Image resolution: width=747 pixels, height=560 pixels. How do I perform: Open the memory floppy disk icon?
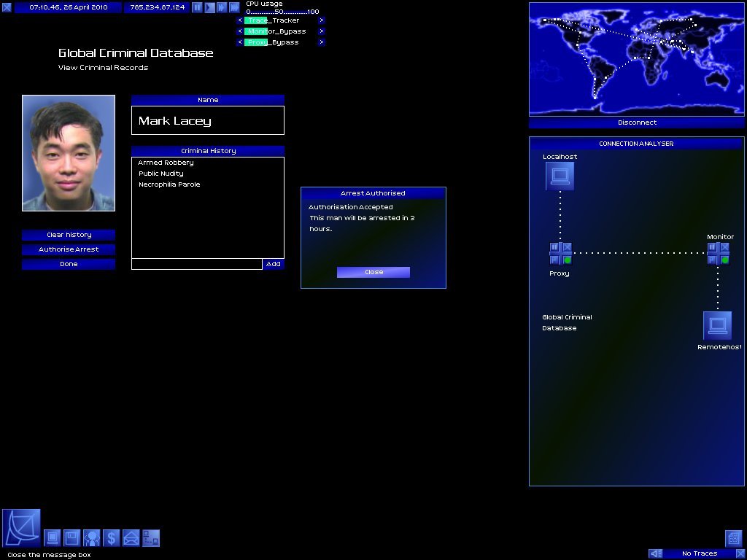pyautogui.click(x=72, y=538)
